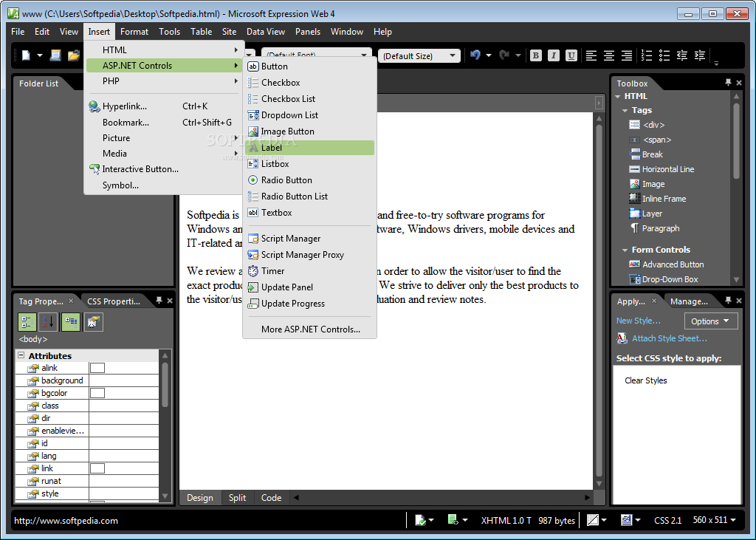Open the Format menu
This screenshot has width=756, height=540.
click(134, 31)
